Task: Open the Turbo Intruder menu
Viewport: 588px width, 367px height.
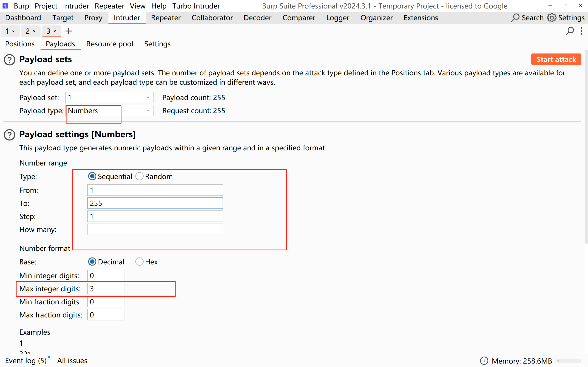Action: pyautogui.click(x=196, y=6)
